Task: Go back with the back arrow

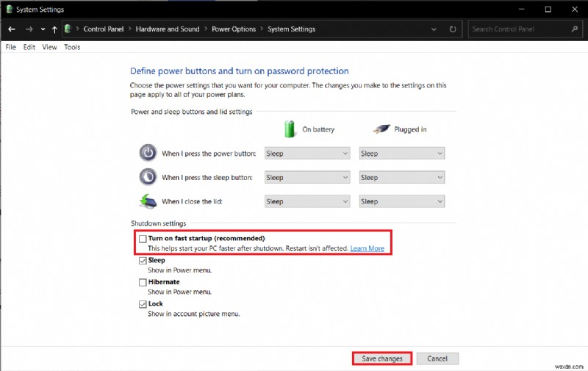Action: (x=12, y=29)
